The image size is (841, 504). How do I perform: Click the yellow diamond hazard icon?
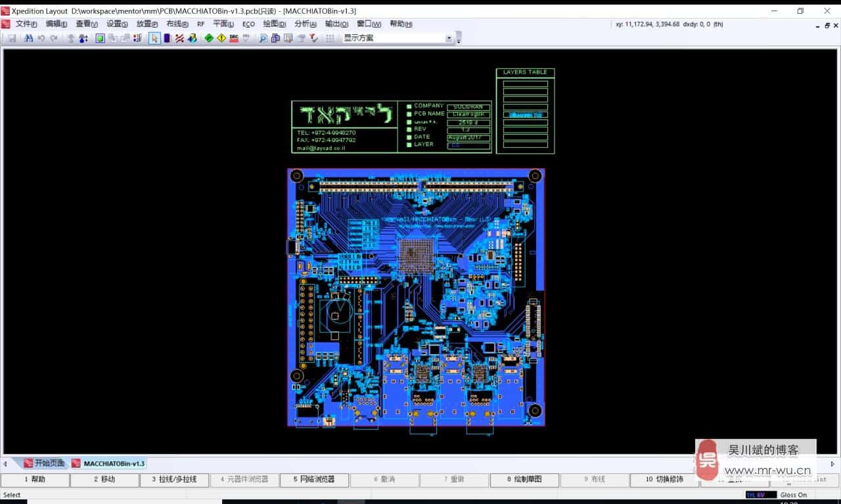click(221, 38)
